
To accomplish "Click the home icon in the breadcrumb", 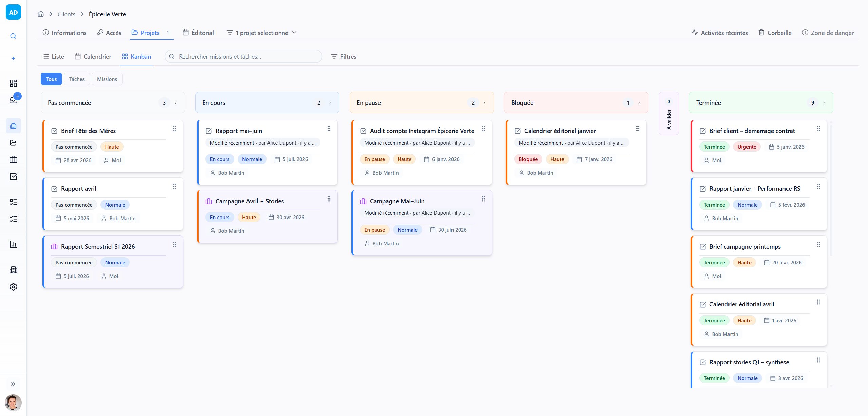I will 41,14.
